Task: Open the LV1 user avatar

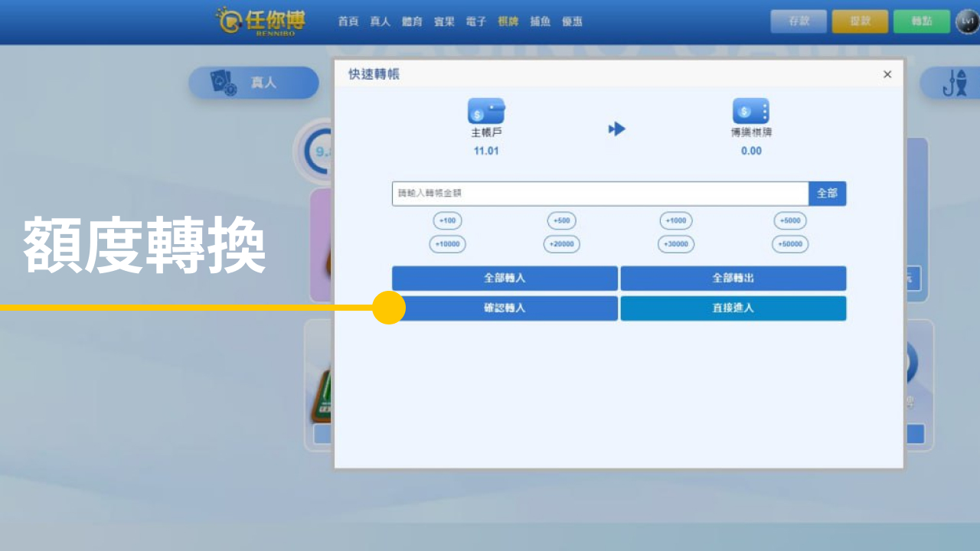Action: tap(965, 21)
